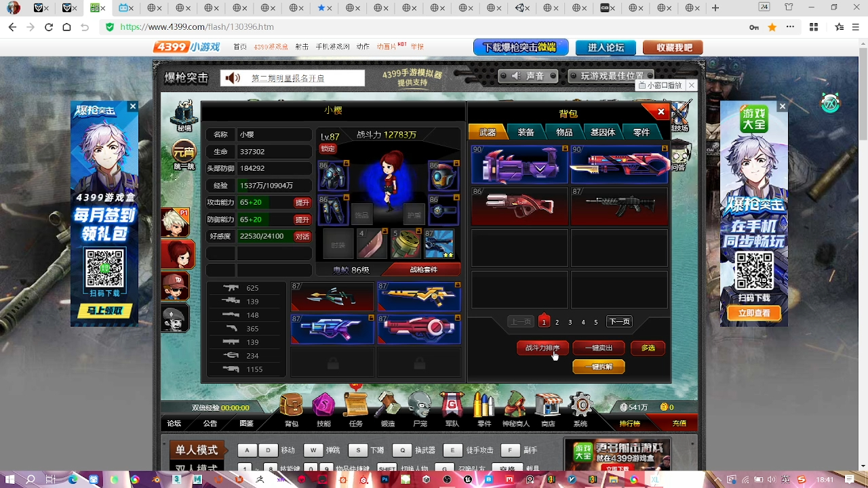868x488 pixels.
Task: Close the 背包 backpack panel
Action: [x=661, y=112]
